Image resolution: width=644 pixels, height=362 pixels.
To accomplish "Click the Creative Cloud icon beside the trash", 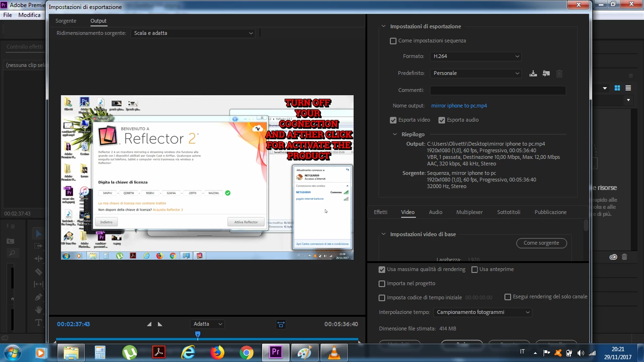I will click(x=613, y=257).
